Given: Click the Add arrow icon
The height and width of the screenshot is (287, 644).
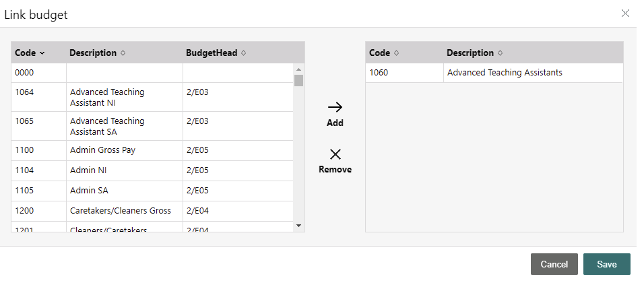Looking at the screenshot, I should point(335,108).
